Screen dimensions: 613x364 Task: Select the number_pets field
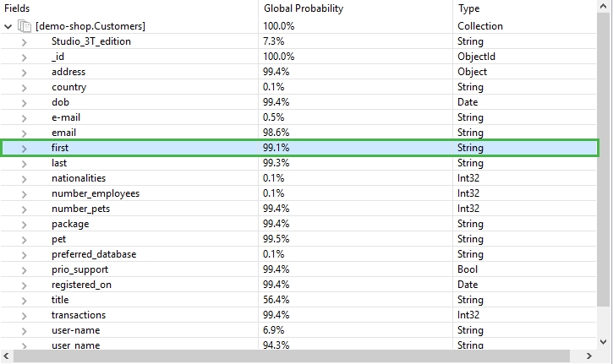click(80, 209)
